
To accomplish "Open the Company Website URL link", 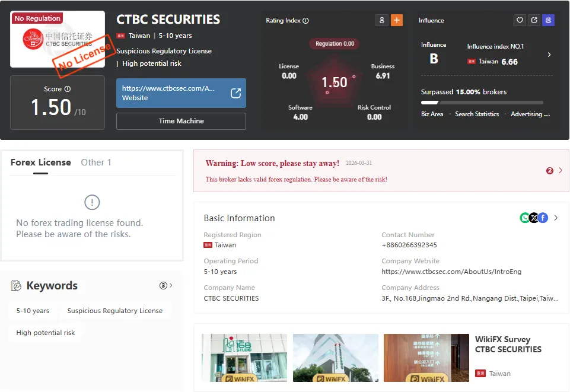I will click(x=451, y=272).
